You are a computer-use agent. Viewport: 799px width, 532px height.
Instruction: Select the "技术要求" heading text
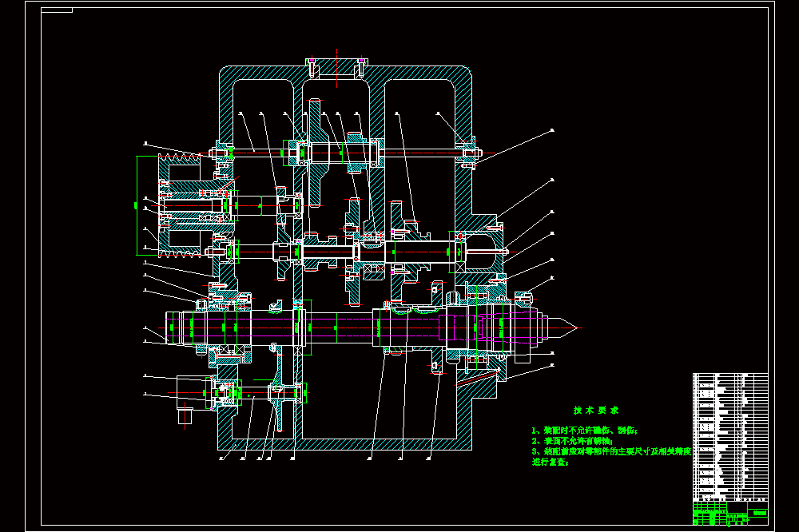coord(596,411)
